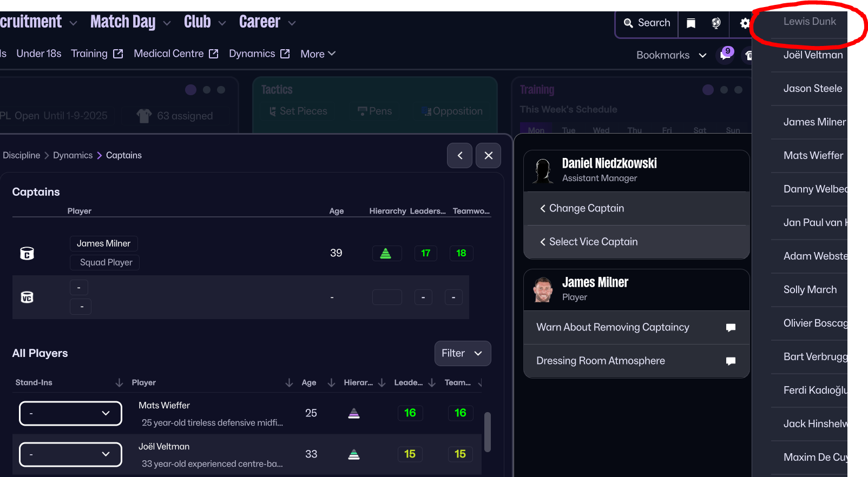Open the Filter dropdown for All Players
Screen dimensions: 868x477
463,353
